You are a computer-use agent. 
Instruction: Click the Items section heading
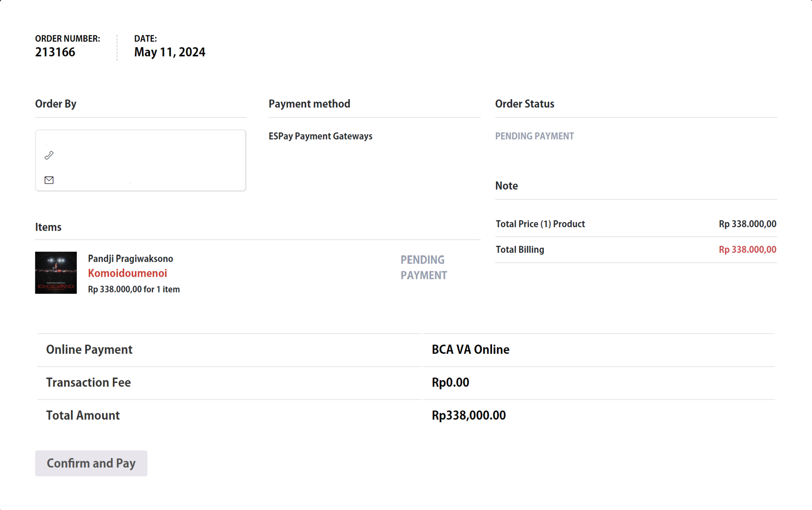tap(48, 227)
